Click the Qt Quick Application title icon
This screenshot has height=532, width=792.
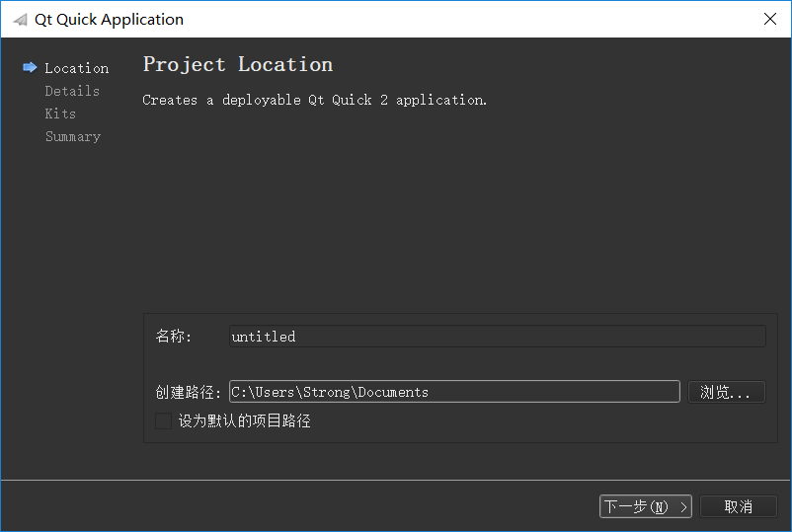pos(20,20)
